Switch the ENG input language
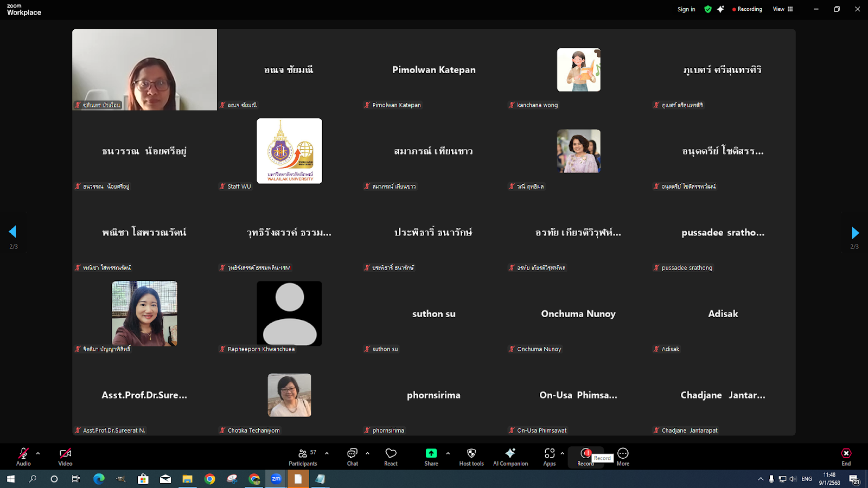The width and height of the screenshot is (868, 488). coord(807,479)
